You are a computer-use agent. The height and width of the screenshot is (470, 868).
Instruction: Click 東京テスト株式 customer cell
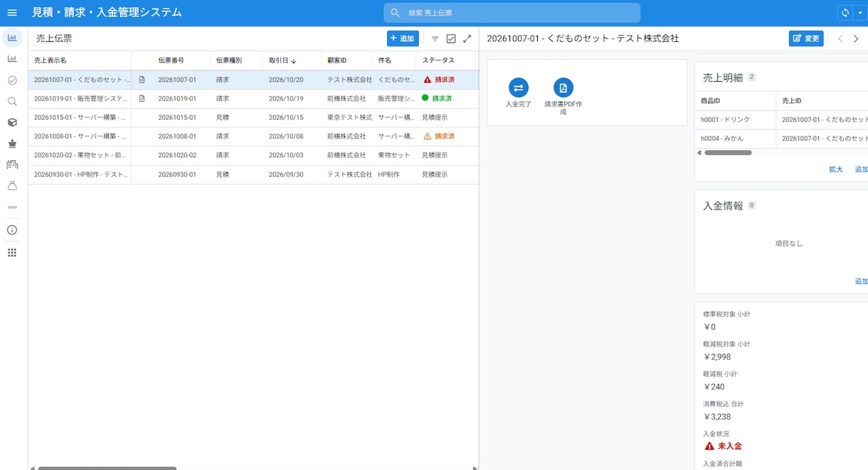tap(349, 117)
